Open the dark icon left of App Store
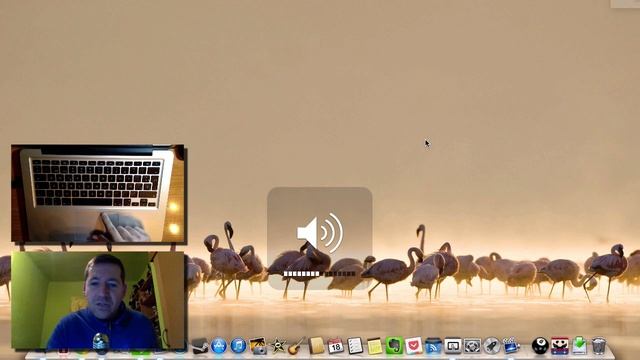Viewport: 640px width, 360px height. coord(200,346)
